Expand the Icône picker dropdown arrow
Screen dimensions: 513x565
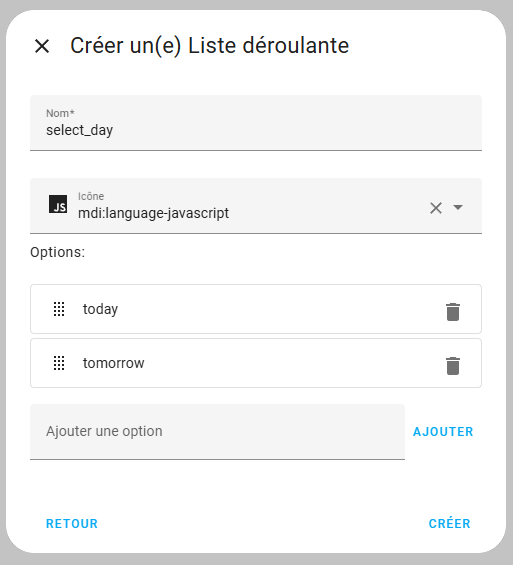(458, 207)
